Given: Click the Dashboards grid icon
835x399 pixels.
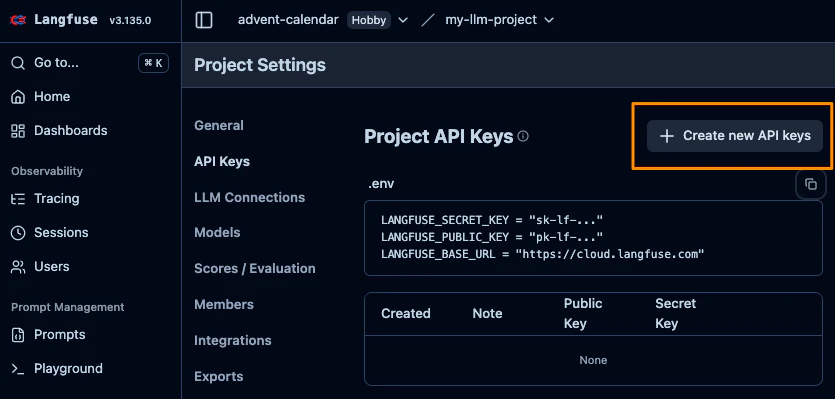Looking at the screenshot, I should (x=18, y=131).
